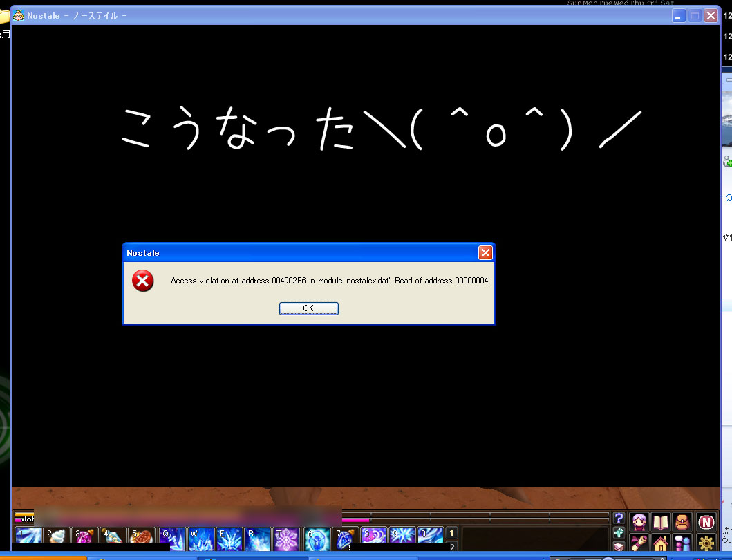
Task: Close the Nostale error dialog
Action: pyautogui.click(x=485, y=252)
